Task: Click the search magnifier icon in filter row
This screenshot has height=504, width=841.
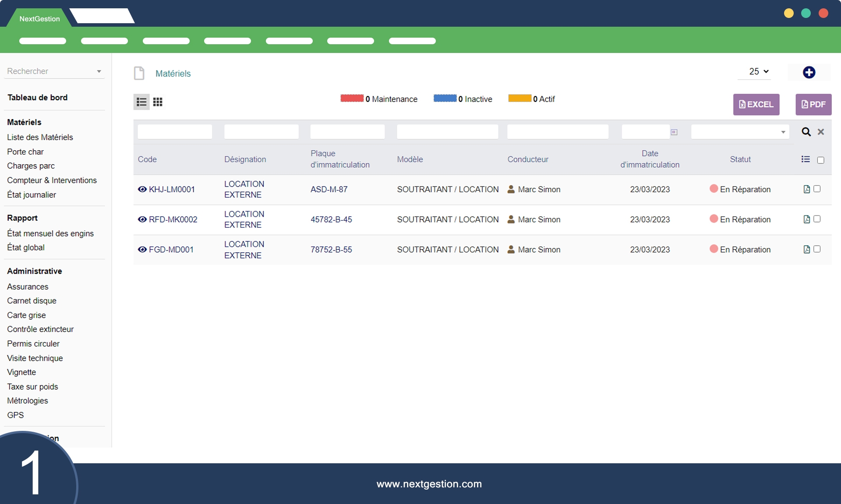Action: [x=806, y=132]
